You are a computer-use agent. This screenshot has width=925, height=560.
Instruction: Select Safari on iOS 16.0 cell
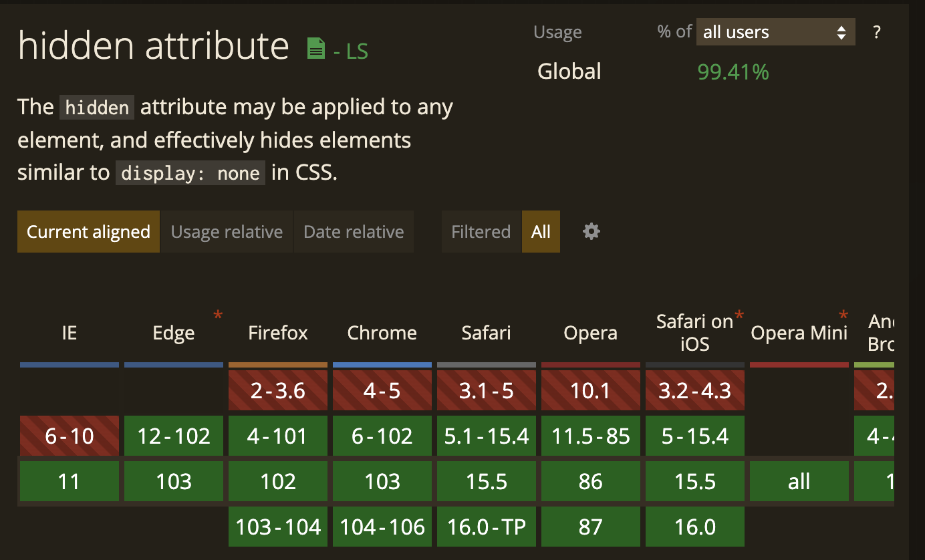tap(695, 527)
